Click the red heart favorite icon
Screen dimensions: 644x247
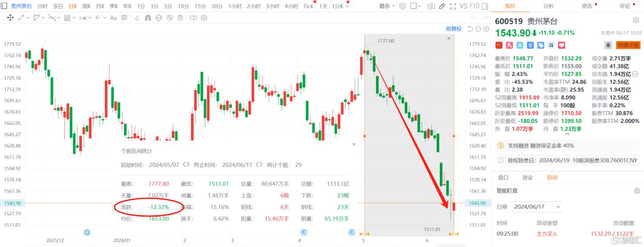coord(561,45)
